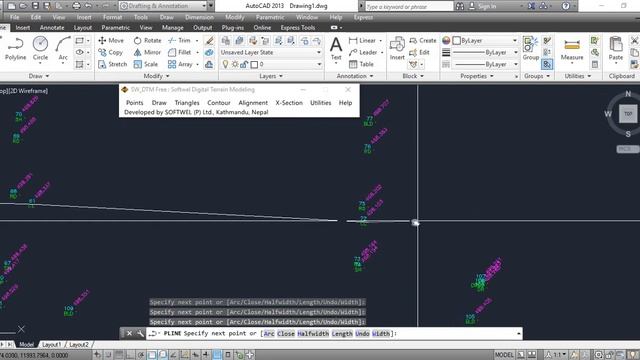Insert a Table from Annotation panel

point(361,64)
